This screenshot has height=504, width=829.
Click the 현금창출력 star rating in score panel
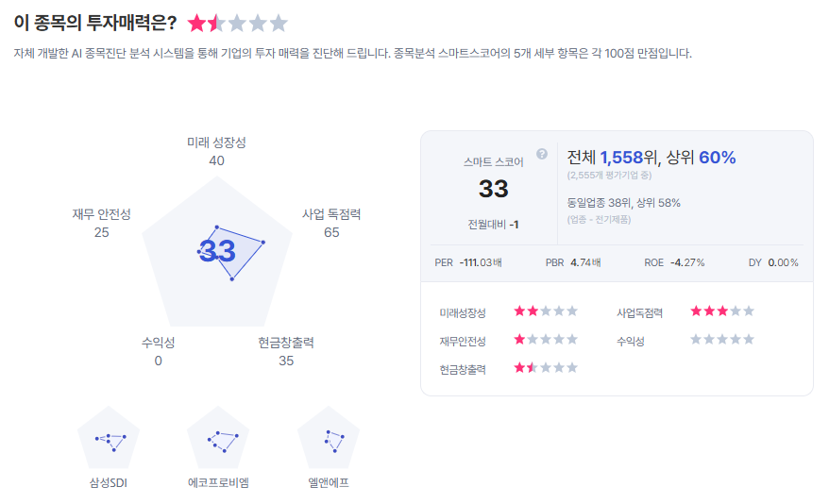(545, 368)
